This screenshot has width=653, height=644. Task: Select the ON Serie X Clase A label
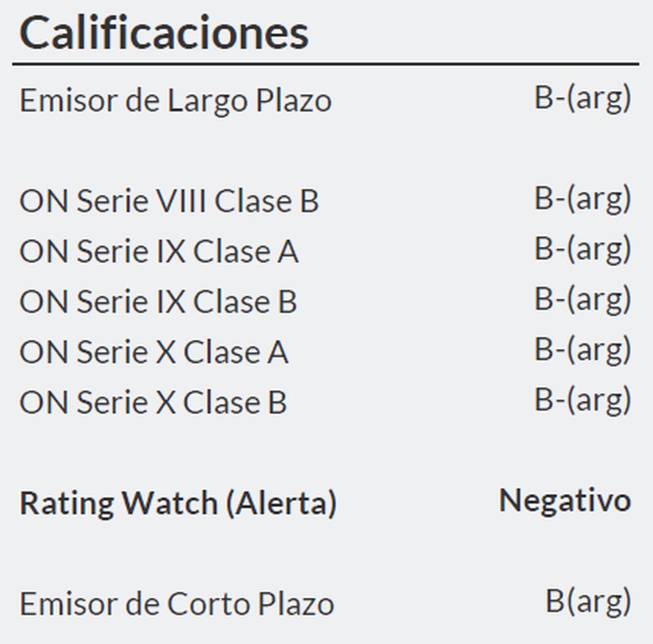click(x=153, y=352)
